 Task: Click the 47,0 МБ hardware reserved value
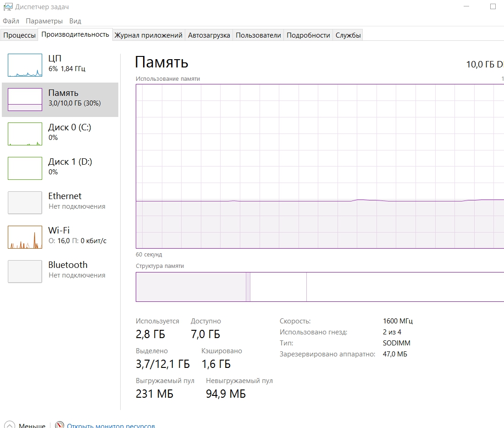coord(395,354)
